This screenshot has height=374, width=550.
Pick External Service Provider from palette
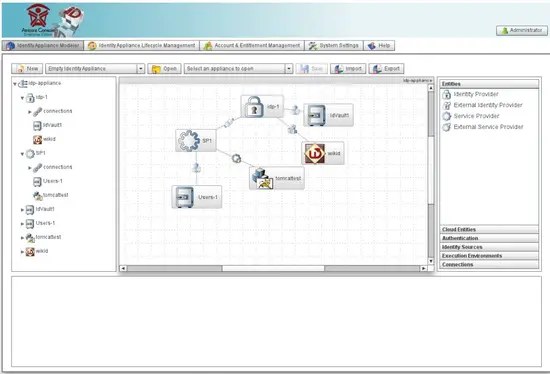tap(482, 127)
